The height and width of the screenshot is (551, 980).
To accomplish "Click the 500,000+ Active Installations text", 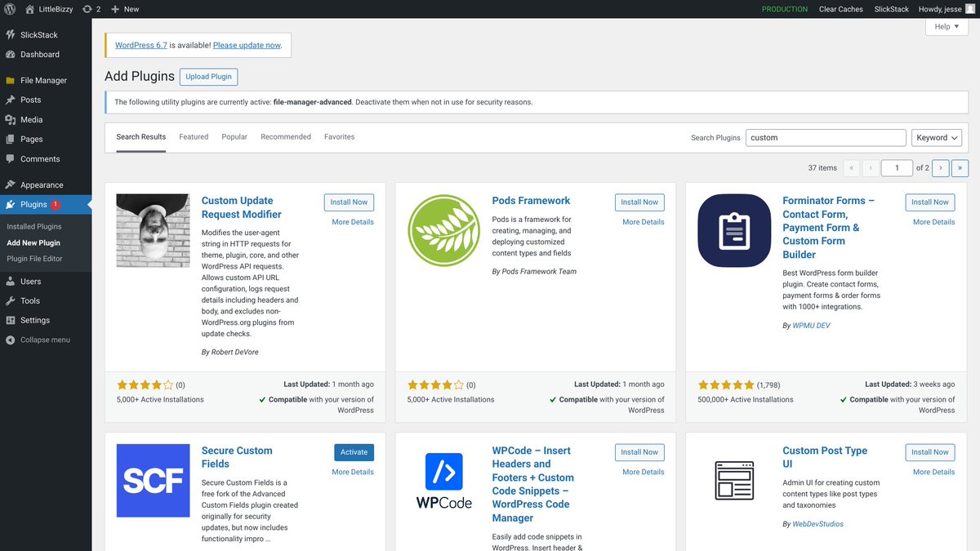I will [746, 400].
